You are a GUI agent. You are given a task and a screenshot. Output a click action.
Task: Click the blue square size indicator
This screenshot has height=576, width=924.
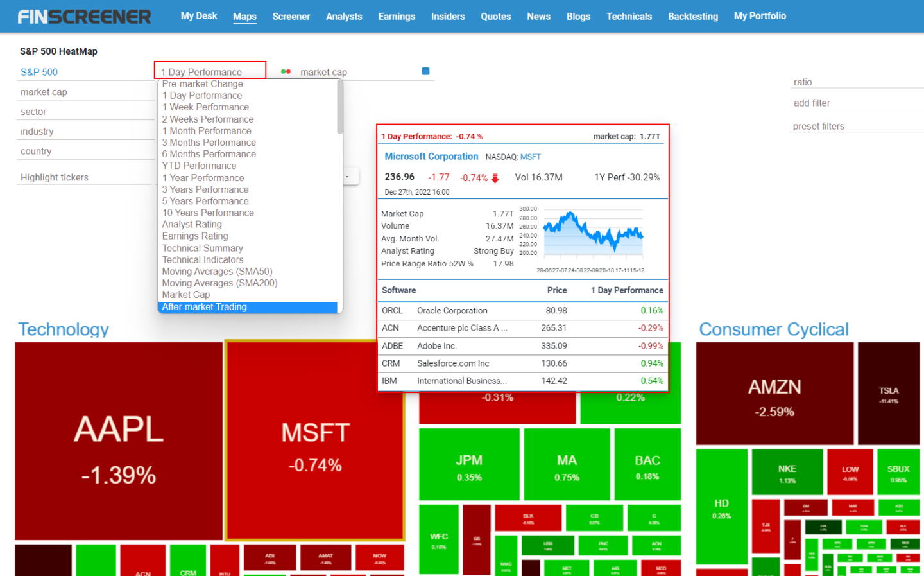(425, 71)
